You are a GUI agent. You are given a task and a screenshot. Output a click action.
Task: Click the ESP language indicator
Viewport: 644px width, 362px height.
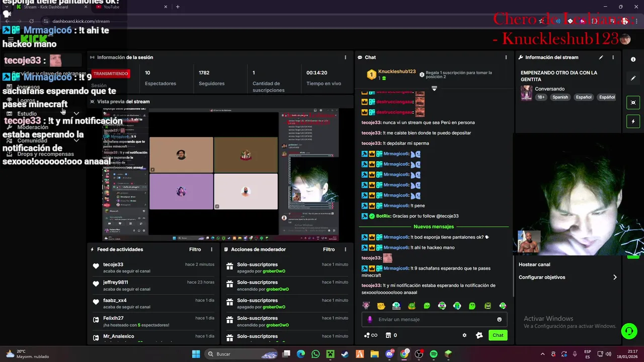[x=588, y=354]
